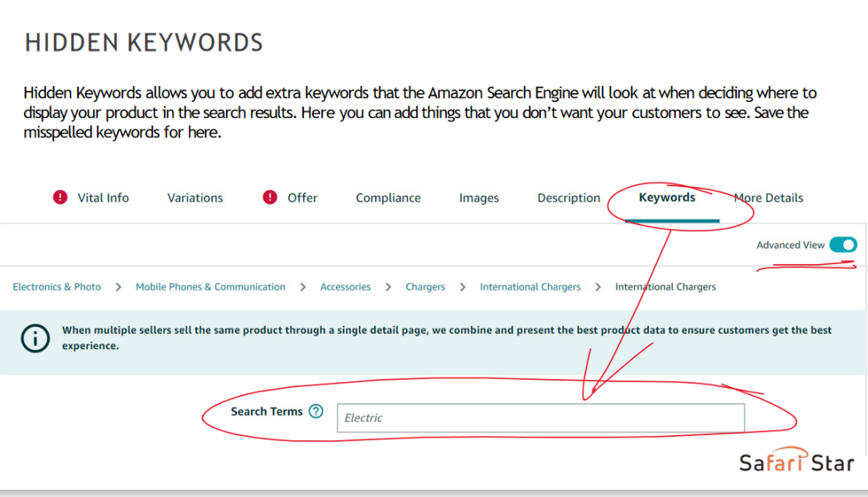The image size is (868, 497).
Task: Click the red alert icon beside Offer
Action: (269, 198)
